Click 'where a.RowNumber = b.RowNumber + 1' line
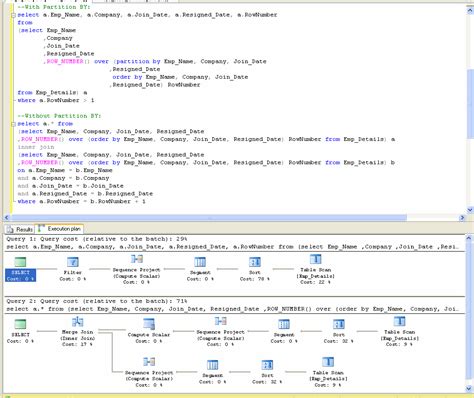This screenshot has width=474, height=398. (x=81, y=202)
